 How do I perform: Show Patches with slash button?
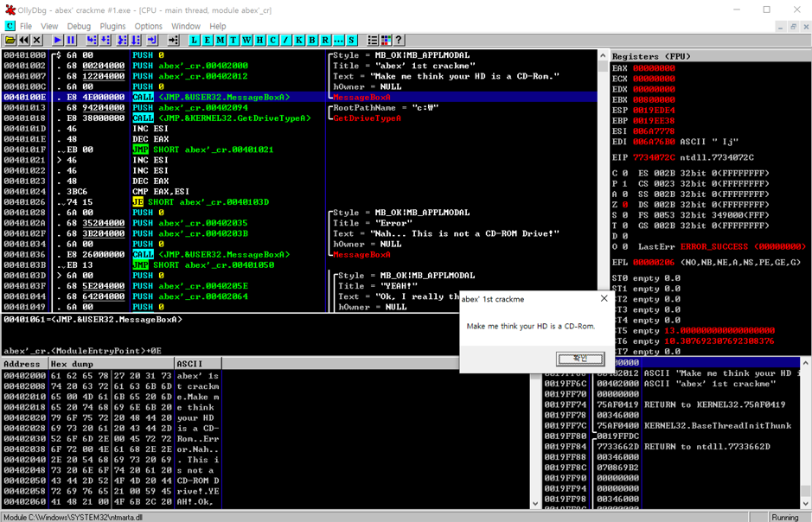click(286, 40)
